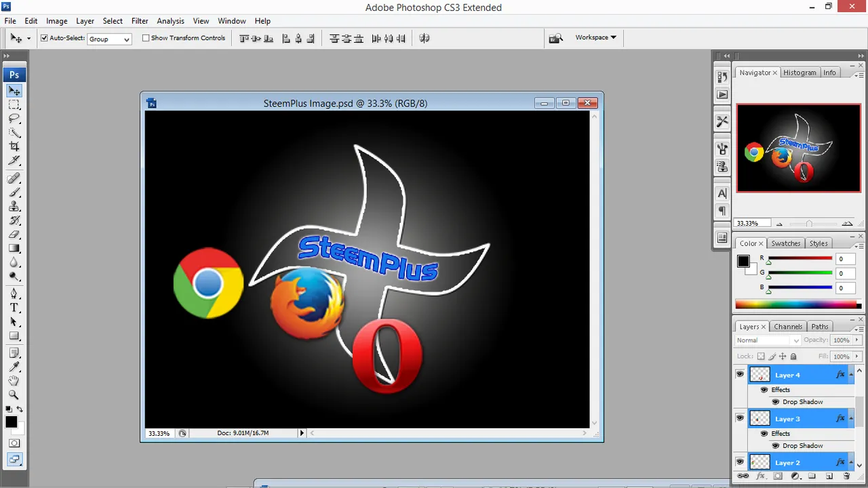Viewport: 868px width, 488px height.
Task: Select the Move tool in toolbox
Action: pyautogui.click(x=14, y=91)
